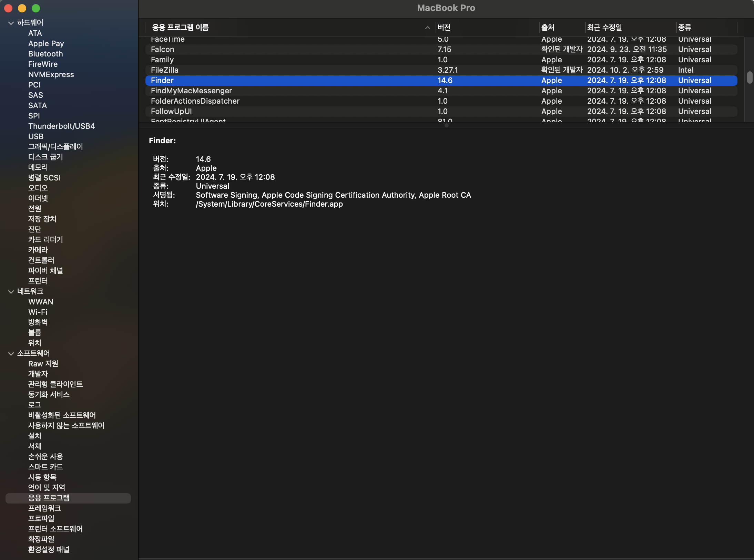Click the 종류 column header
Viewport: 754px width, 560px height.
point(685,28)
